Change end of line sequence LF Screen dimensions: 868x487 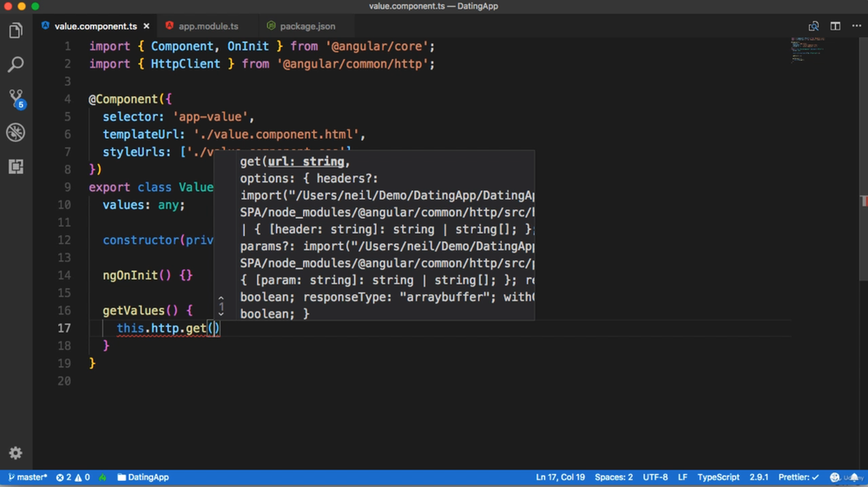pos(682,477)
